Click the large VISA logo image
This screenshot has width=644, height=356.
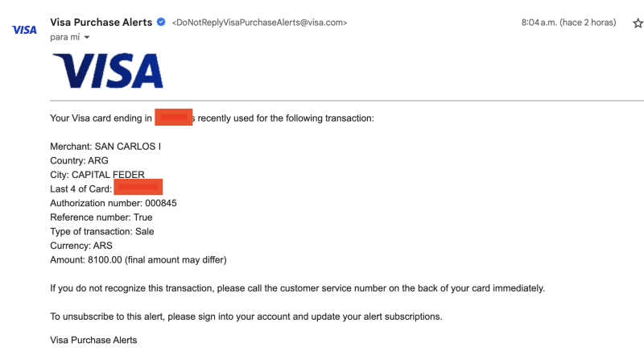tap(108, 71)
